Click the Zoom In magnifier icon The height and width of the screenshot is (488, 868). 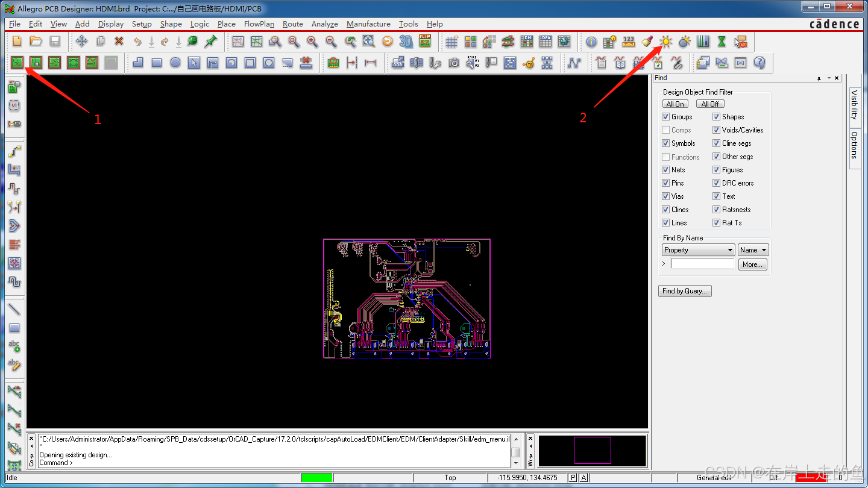[x=312, y=42]
